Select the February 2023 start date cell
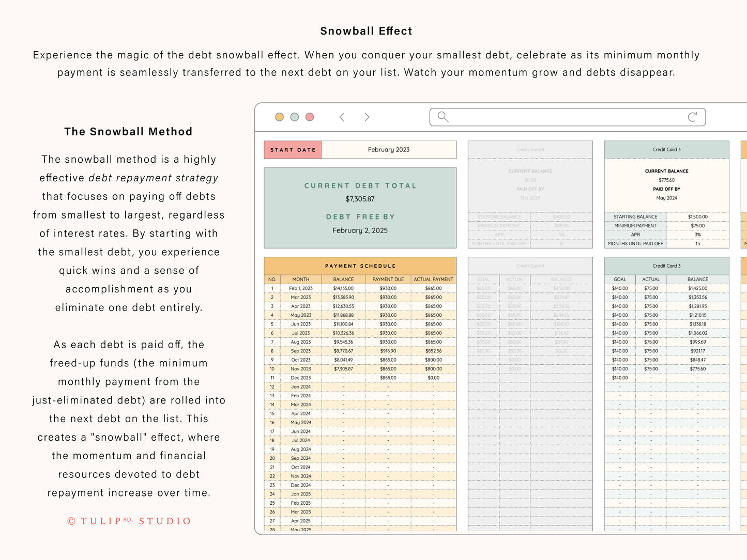 pyautogui.click(x=389, y=150)
